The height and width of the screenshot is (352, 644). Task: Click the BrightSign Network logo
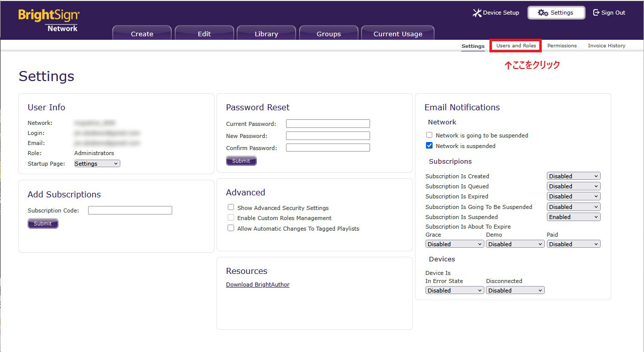pos(49,21)
